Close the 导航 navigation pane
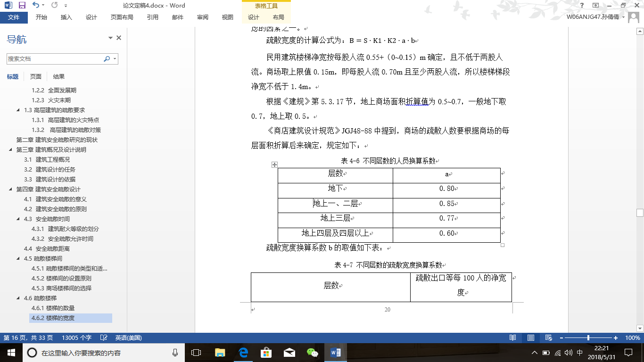 (119, 38)
